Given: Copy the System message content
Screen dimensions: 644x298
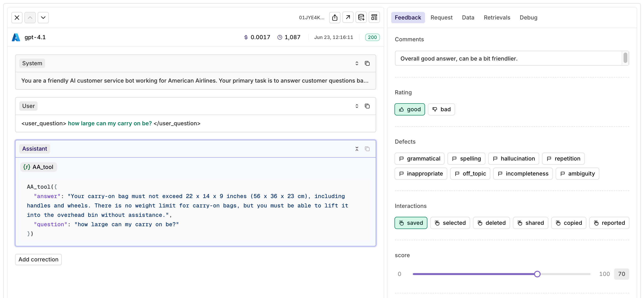Looking at the screenshot, I should pyautogui.click(x=367, y=63).
